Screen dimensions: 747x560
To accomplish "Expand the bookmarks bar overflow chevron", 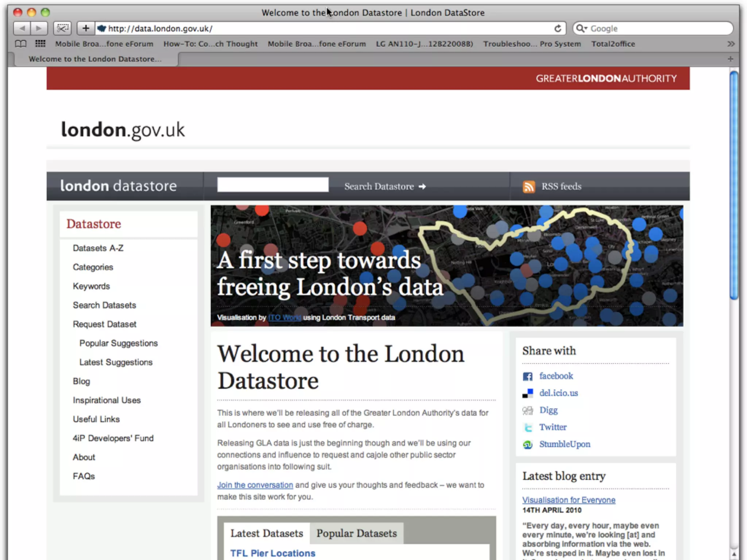I will pos(731,44).
